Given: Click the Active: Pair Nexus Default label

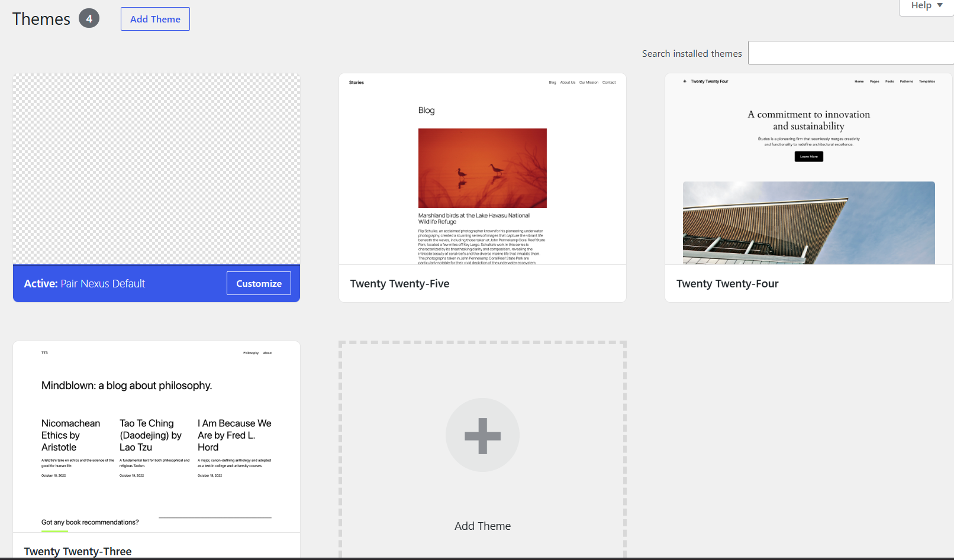Looking at the screenshot, I should click(85, 284).
